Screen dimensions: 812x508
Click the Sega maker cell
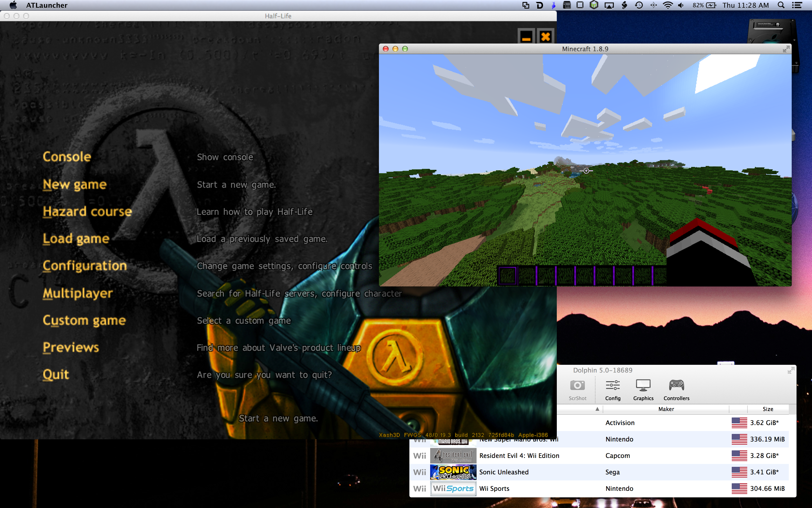[x=612, y=472]
